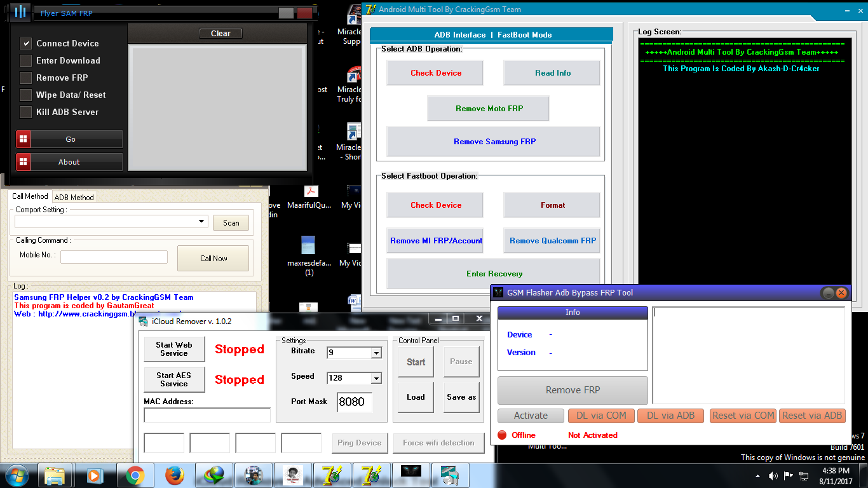This screenshot has width=868, height=488.
Task: Open Windows Explorer from taskbar
Action: point(55,475)
